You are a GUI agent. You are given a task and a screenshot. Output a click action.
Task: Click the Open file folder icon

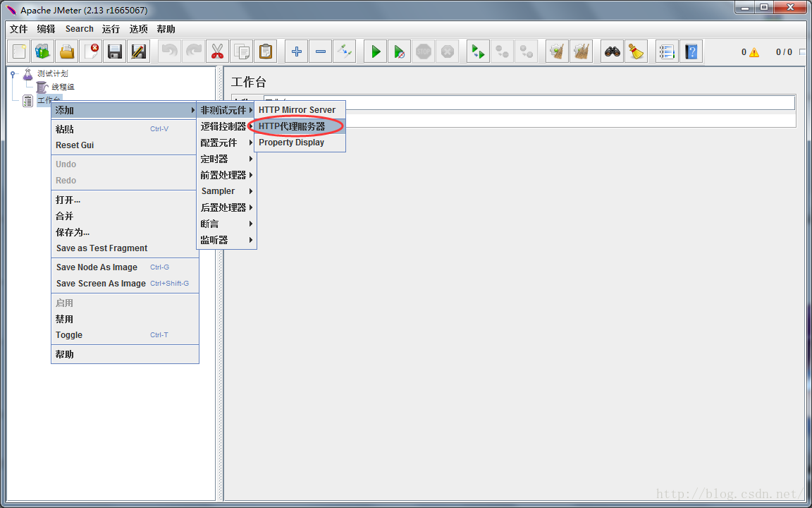tap(67, 52)
